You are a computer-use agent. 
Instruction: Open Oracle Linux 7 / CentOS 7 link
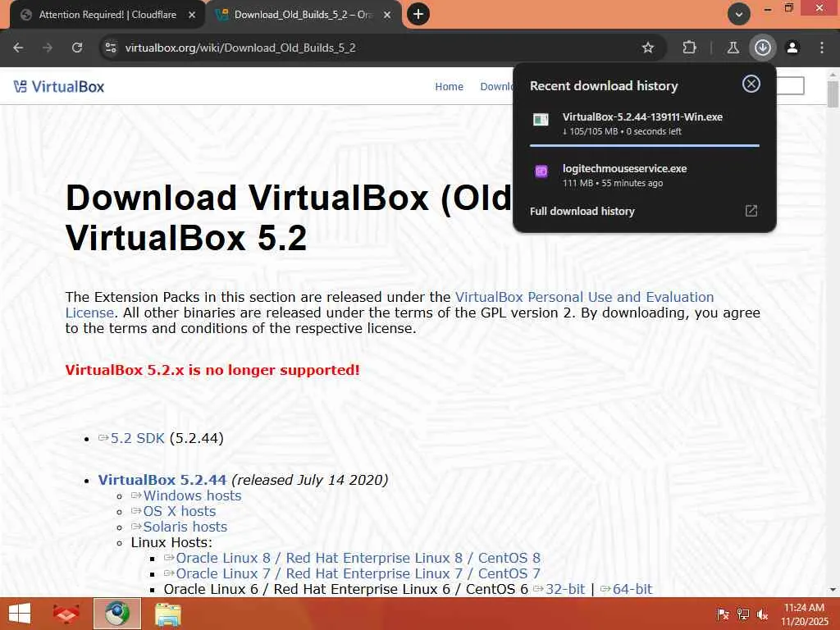358,573
